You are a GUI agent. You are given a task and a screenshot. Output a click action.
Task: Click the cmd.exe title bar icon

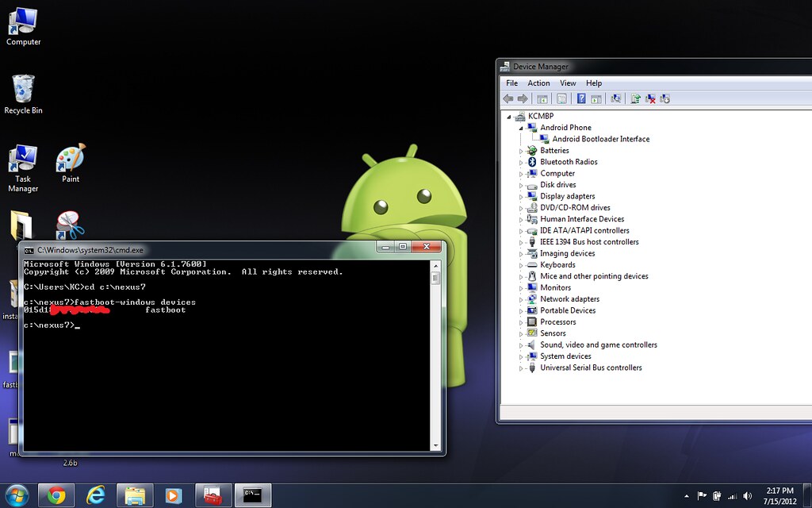point(29,250)
